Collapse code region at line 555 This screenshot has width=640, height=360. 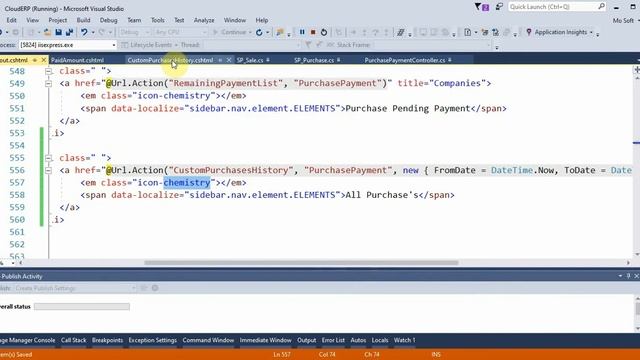[x=48, y=158]
